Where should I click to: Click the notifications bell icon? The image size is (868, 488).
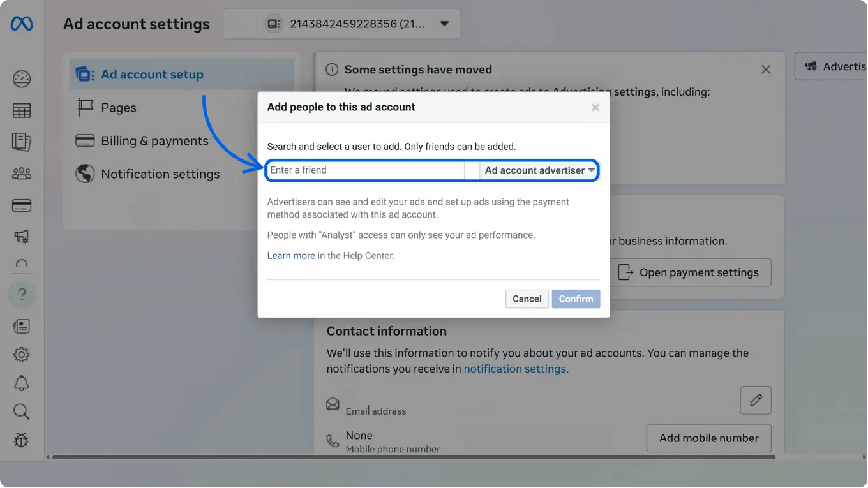[x=21, y=383]
